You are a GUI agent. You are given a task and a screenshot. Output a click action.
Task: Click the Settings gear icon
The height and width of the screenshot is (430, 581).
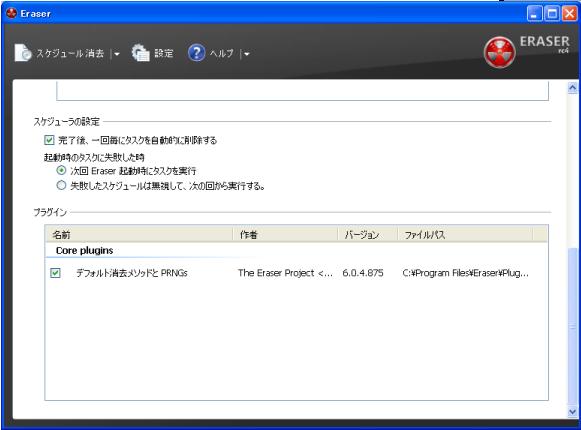point(141,53)
